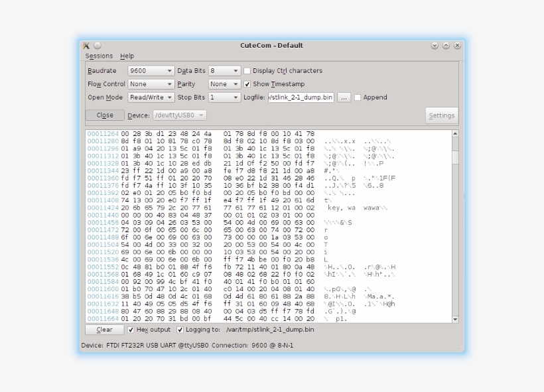Viewport: 544px width, 392px height.
Task: Disable Show Timestamp
Action: click(x=247, y=84)
